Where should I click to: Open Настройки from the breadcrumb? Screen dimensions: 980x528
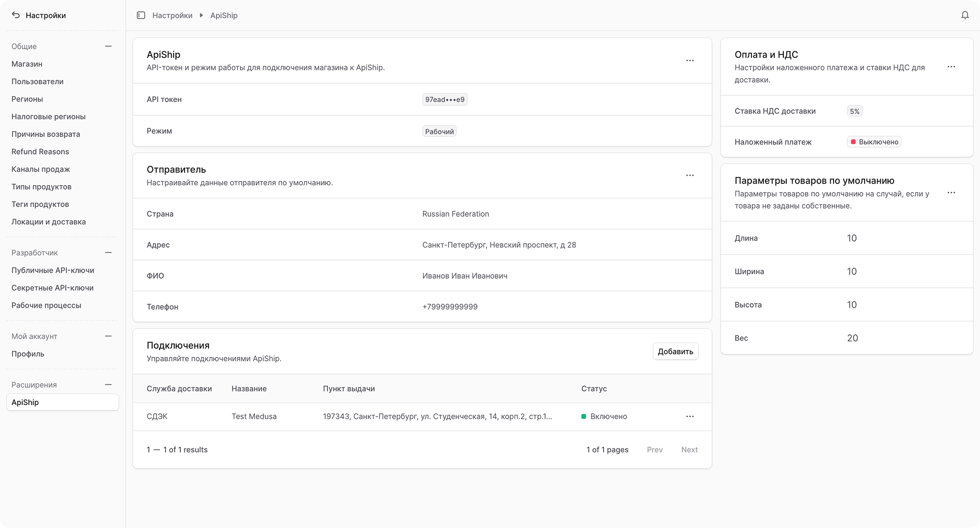click(172, 15)
